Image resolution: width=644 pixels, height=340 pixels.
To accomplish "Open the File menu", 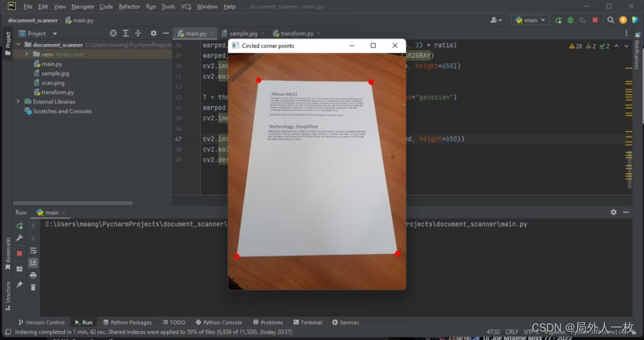I will (28, 7).
